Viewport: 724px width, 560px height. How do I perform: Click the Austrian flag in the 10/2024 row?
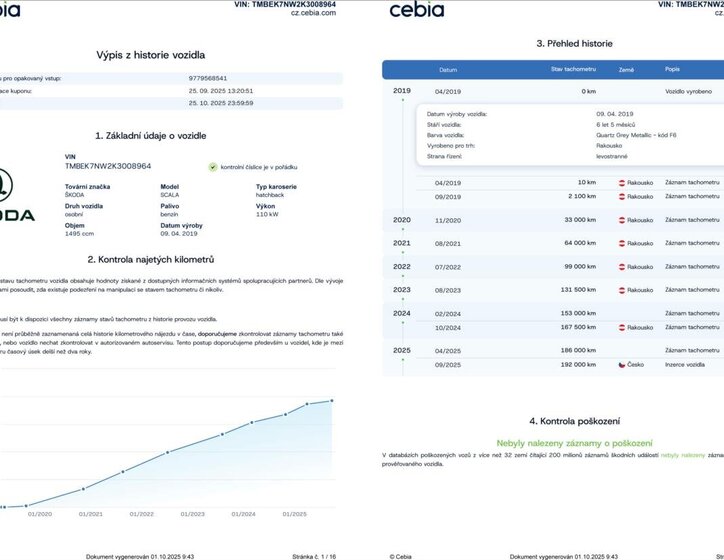(x=622, y=327)
